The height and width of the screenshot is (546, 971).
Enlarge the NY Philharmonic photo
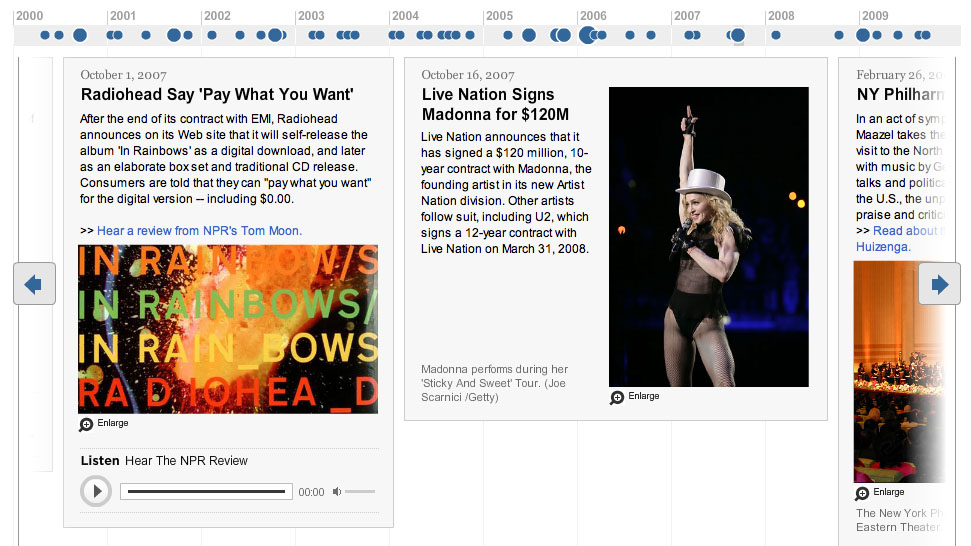coord(880,493)
